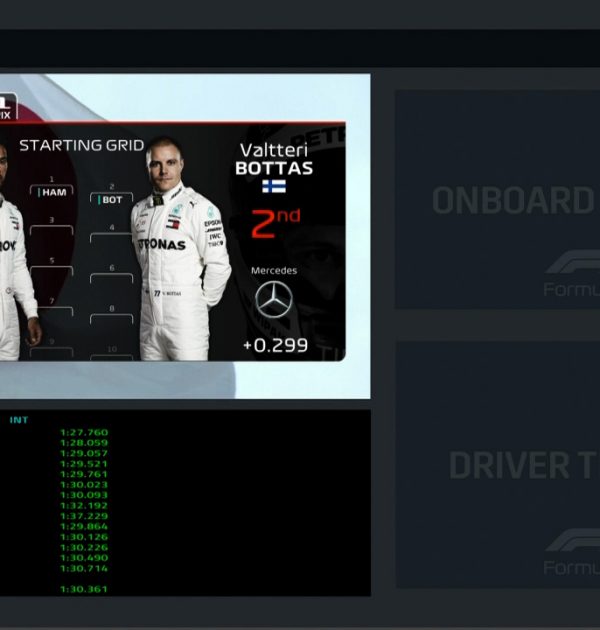Open the Driver Tracker panel placeholder
600x630 pixels.
click(498, 465)
